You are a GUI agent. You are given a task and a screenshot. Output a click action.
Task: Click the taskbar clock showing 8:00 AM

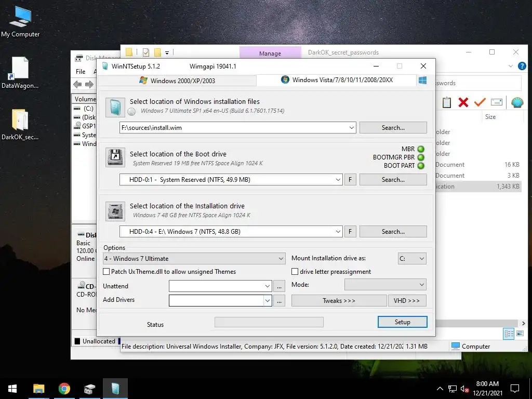click(487, 389)
